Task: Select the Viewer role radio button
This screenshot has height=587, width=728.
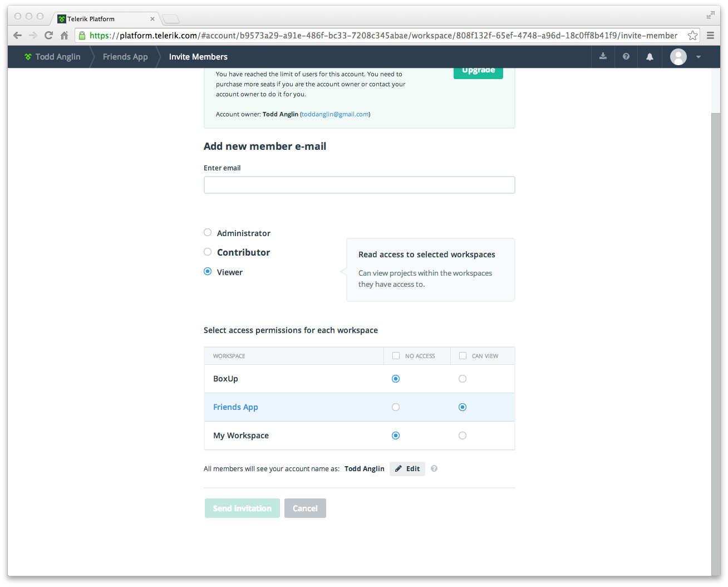Action: 208,272
